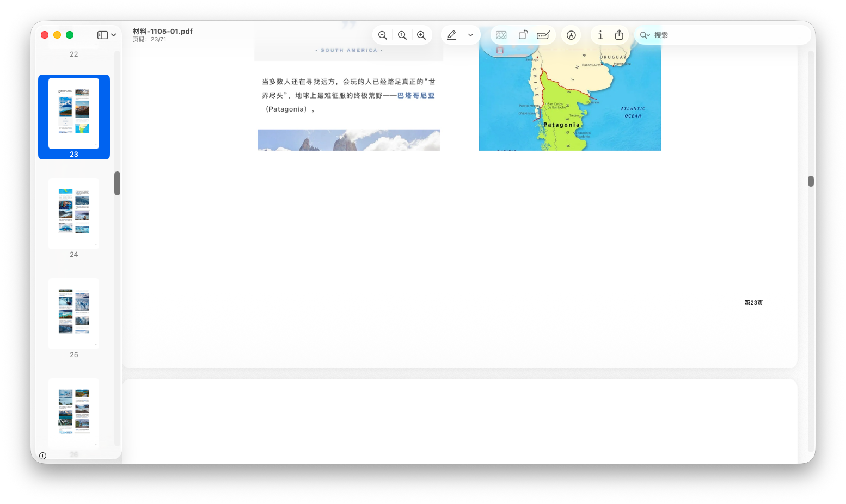Click the 巴塔哥尼亚 hyperlink in the text

tap(415, 95)
